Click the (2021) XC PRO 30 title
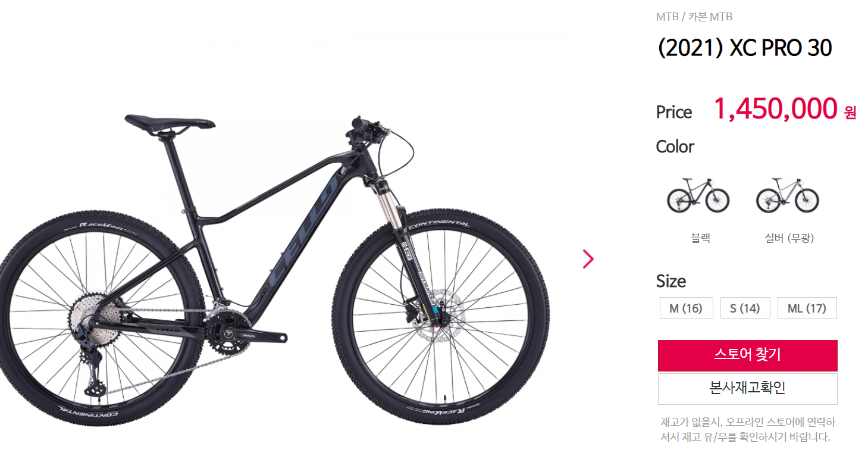Image resolution: width=868 pixels, height=462 pixels. [x=744, y=48]
